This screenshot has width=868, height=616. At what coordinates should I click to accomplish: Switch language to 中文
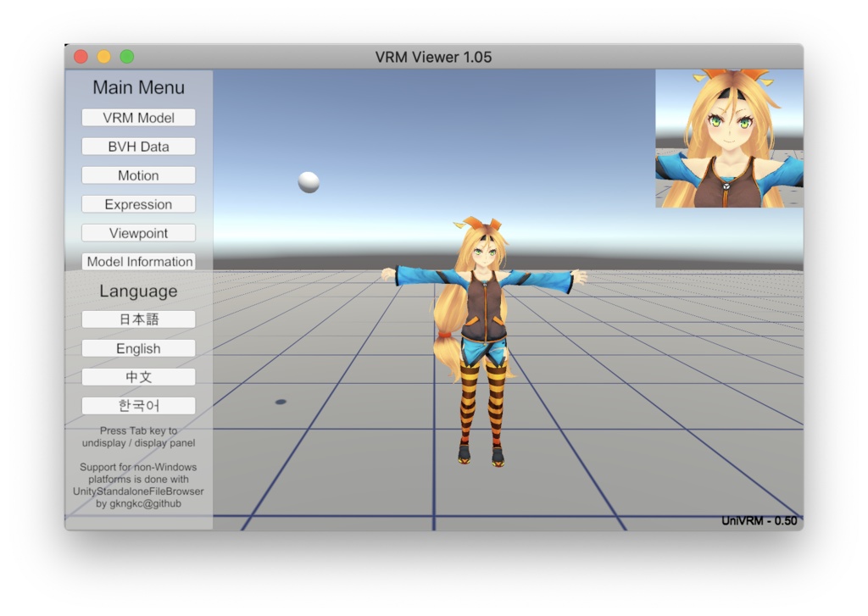tap(138, 376)
